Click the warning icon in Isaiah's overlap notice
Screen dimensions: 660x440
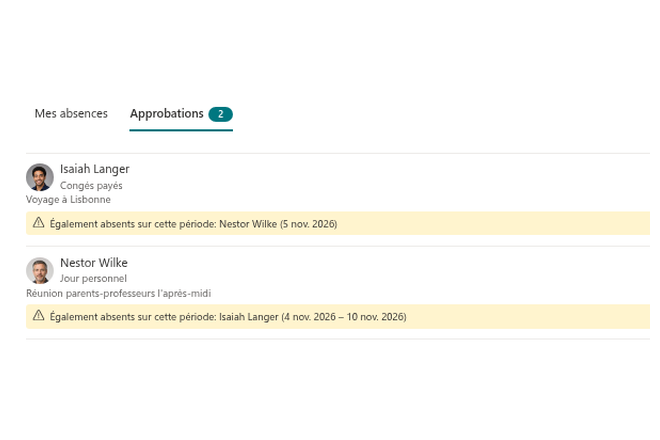tap(38, 223)
